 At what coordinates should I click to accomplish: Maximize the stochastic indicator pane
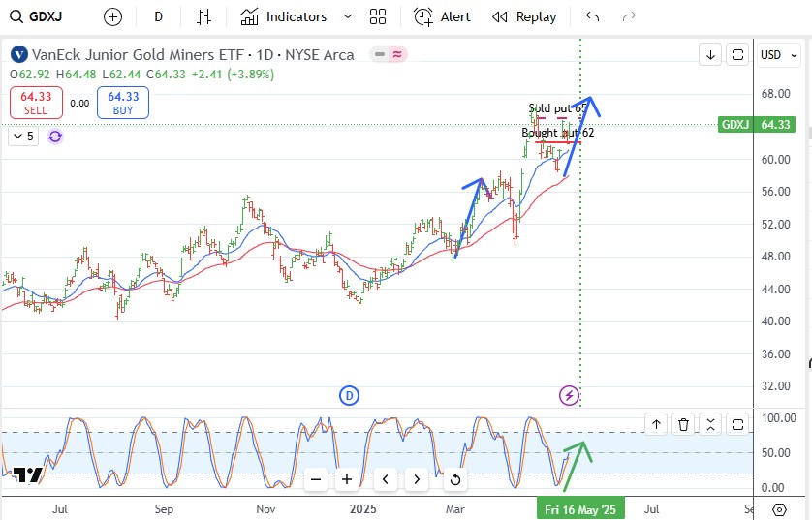[737, 425]
